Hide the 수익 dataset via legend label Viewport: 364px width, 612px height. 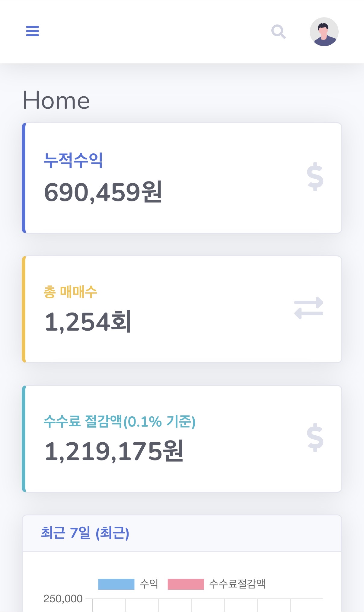[149, 584]
